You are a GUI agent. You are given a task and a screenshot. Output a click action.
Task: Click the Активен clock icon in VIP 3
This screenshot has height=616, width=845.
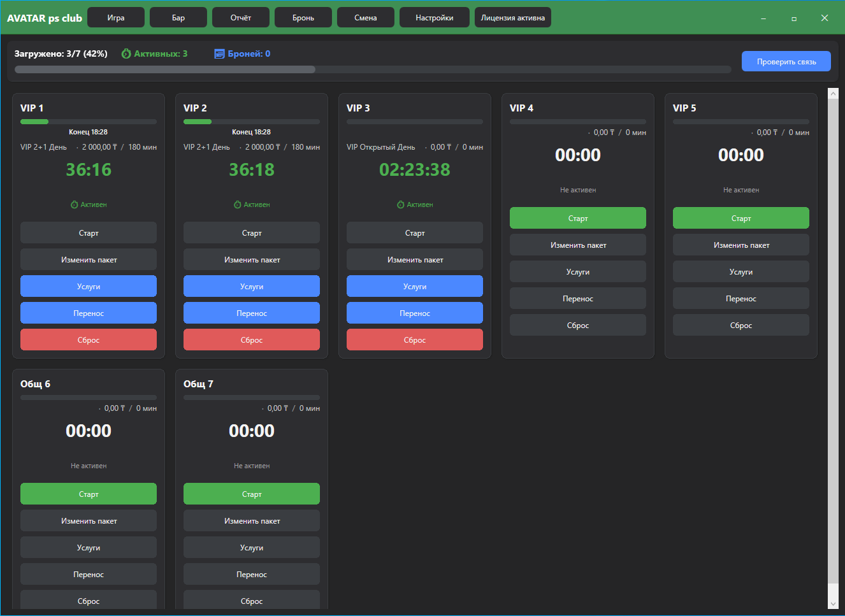point(401,205)
